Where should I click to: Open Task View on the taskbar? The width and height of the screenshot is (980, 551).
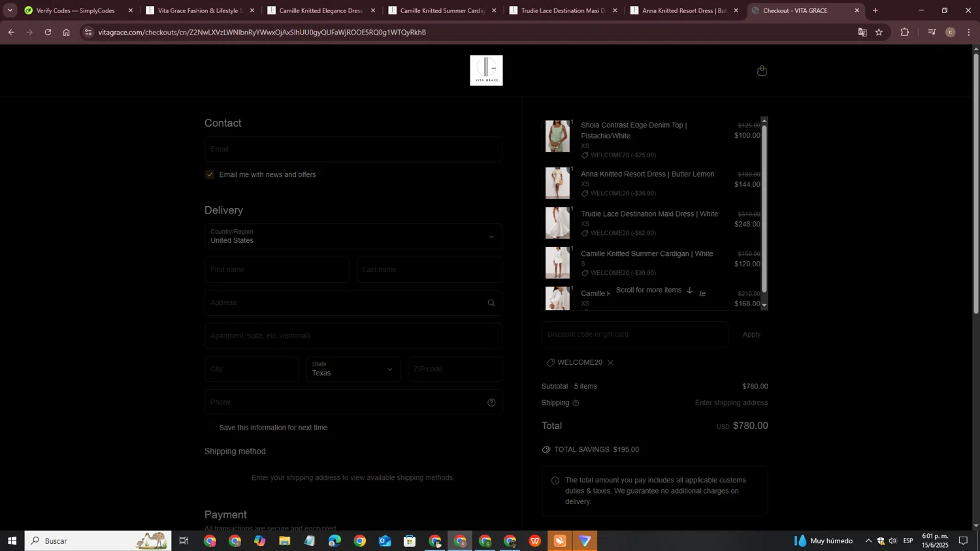point(184,541)
